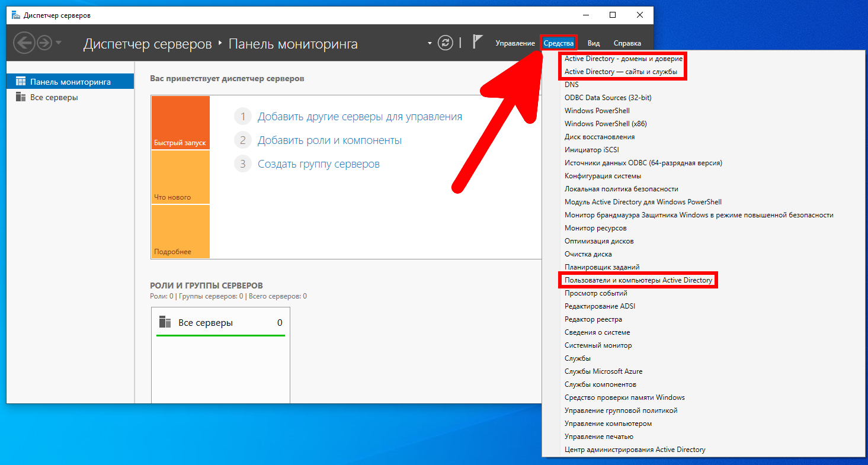Minimize the Диспетчер серверов window
The image size is (868, 465).
click(585, 15)
